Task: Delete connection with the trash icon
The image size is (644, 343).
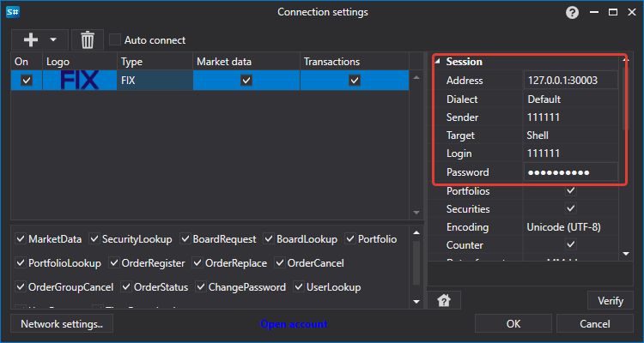Action: click(x=88, y=40)
